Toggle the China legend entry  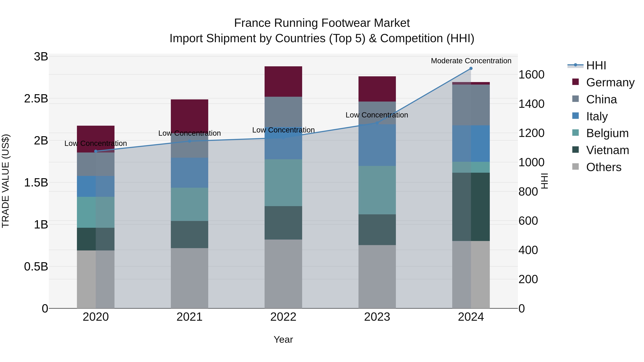(x=594, y=99)
